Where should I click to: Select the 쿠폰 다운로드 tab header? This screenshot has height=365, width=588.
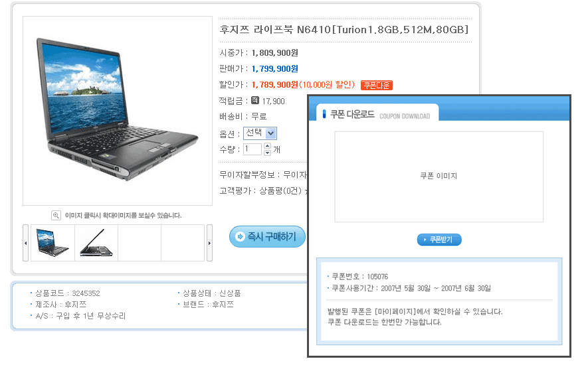(377, 114)
